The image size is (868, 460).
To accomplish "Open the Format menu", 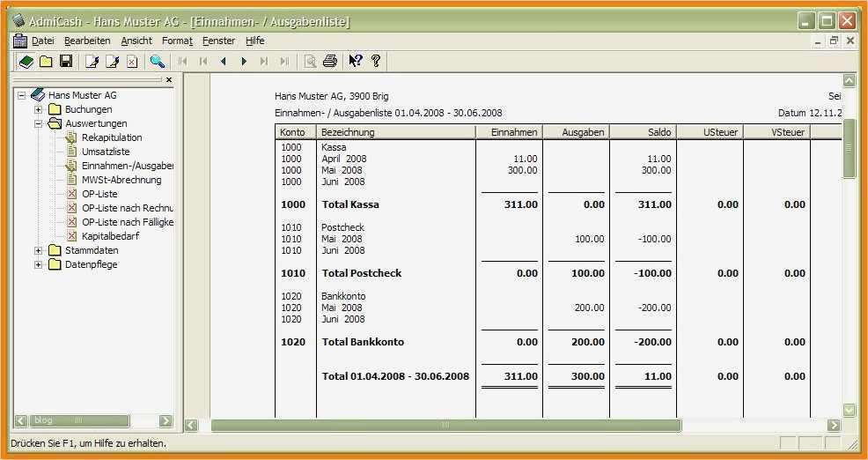I will [177, 41].
